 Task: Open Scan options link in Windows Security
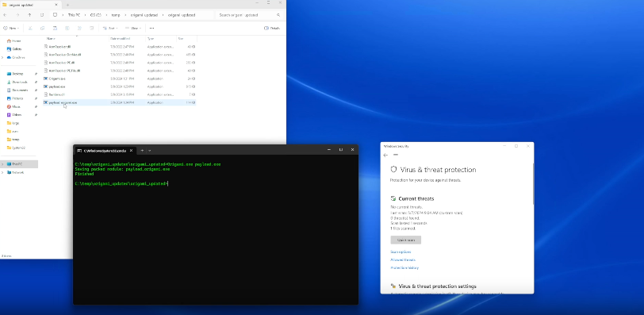401,252
